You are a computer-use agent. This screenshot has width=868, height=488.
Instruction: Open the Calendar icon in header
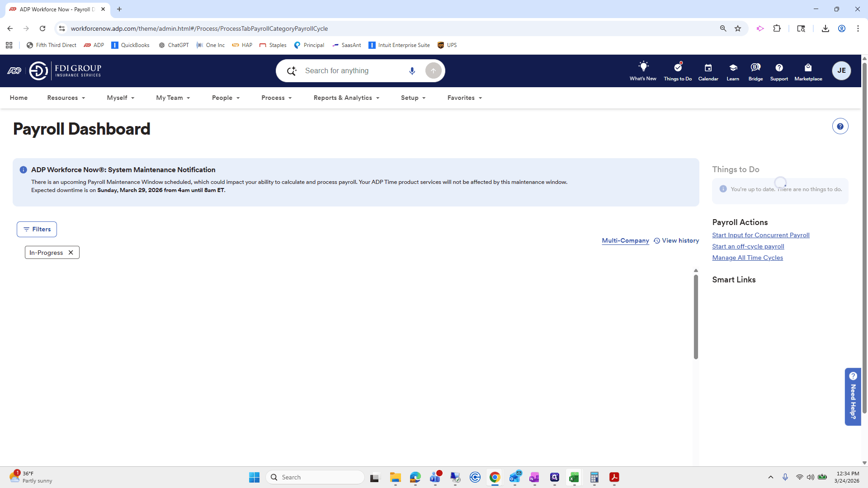[x=708, y=71]
